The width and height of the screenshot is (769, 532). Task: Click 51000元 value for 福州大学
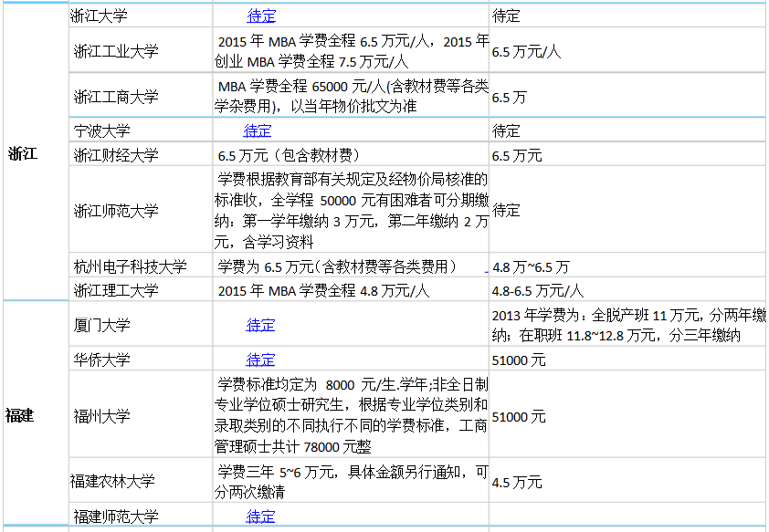[x=519, y=416]
